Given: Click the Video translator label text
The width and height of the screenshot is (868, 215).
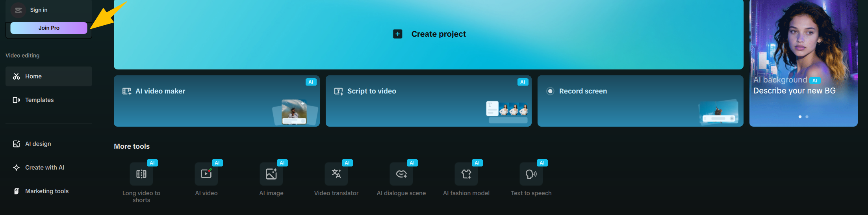Looking at the screenshot, I should [336, 193].
